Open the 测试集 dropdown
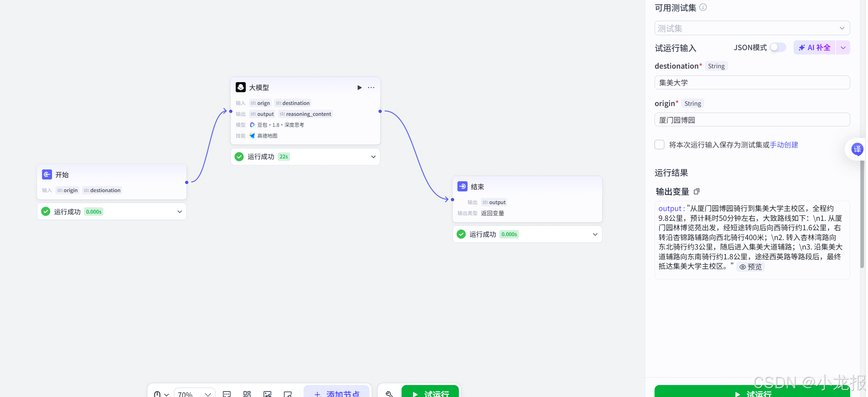This screenshot has height=397, width=868. tap(752, 28)
